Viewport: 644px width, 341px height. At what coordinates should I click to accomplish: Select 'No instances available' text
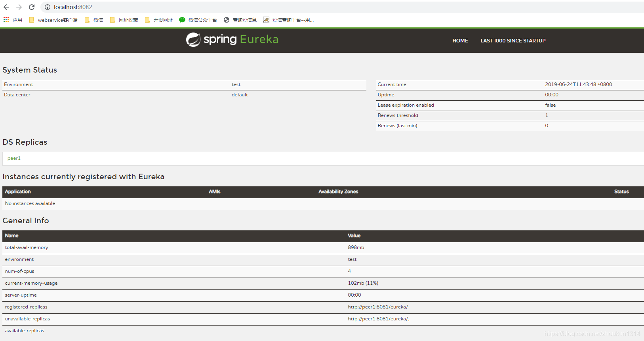click(x=30, y=203)
